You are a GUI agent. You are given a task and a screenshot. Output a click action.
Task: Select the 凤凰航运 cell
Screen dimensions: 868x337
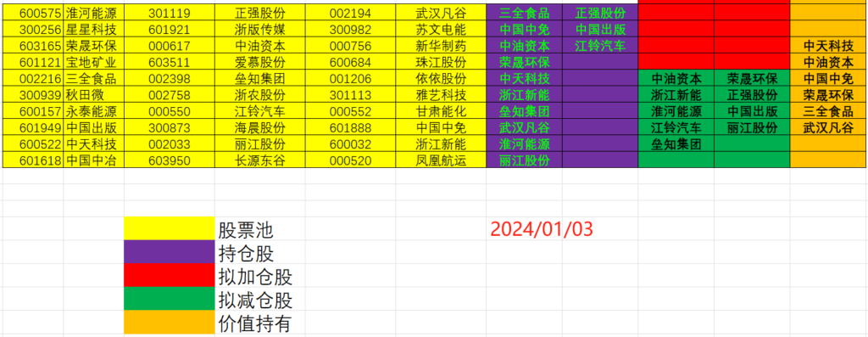click(441, 160)
